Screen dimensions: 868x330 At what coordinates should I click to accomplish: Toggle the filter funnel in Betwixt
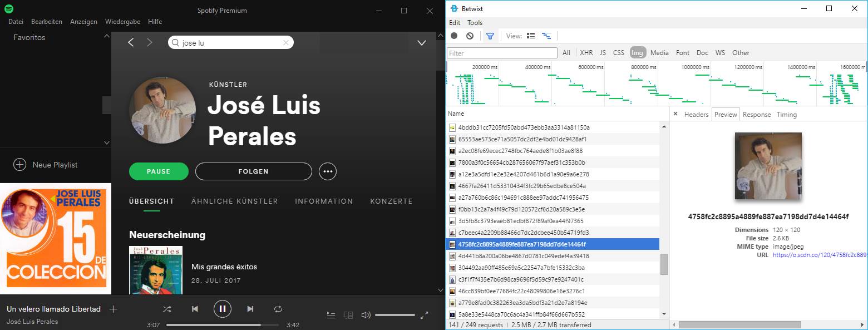coord(490,35)
